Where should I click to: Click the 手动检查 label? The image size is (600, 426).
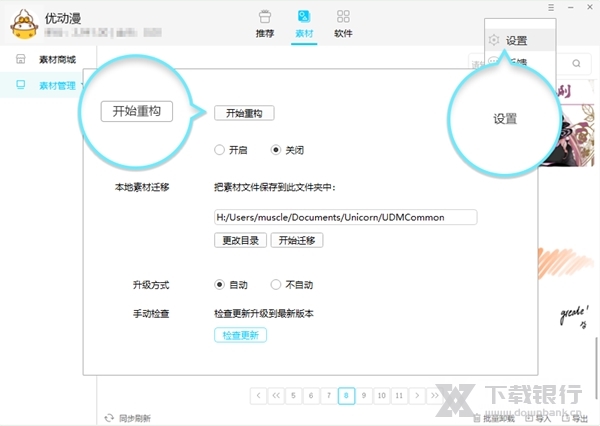point(151,314)
